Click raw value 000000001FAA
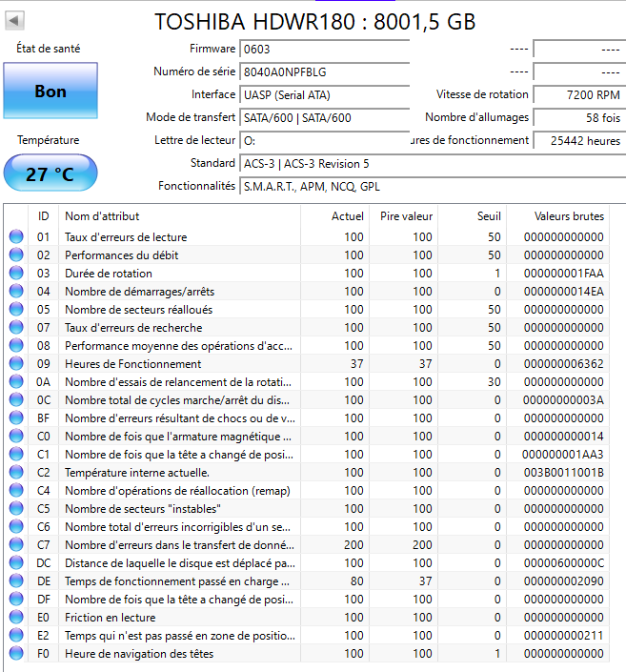626x672 pixels. coord(563,273)
